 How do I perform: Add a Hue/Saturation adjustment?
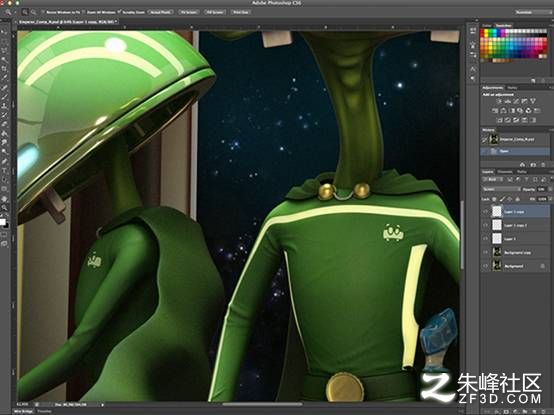495,111
